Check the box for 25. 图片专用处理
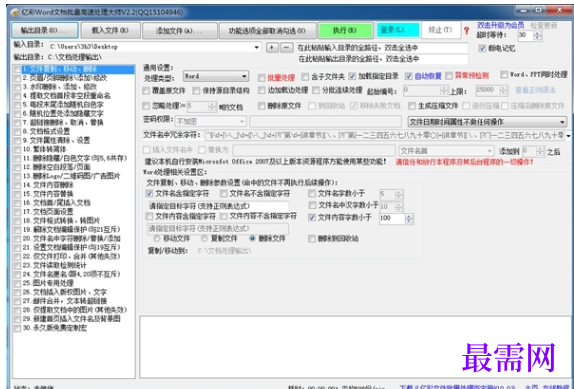 (17, 284)
